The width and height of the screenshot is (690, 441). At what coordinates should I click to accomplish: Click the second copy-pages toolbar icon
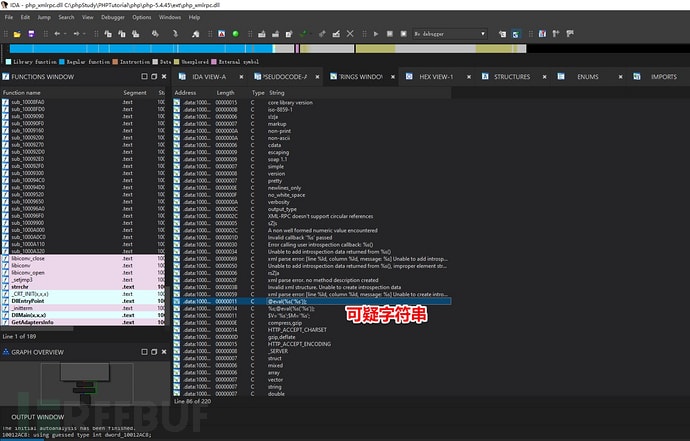click(x=122, y=34)
